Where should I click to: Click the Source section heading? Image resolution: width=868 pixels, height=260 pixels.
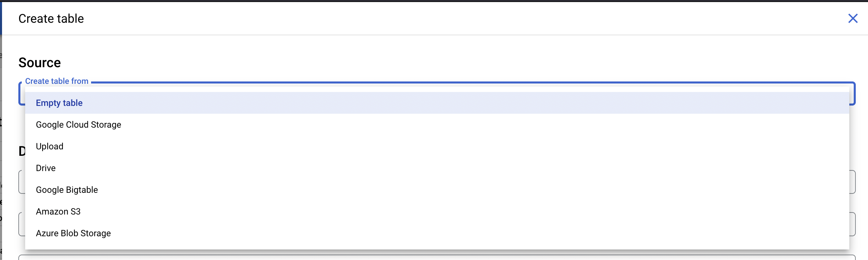[40, 63]
